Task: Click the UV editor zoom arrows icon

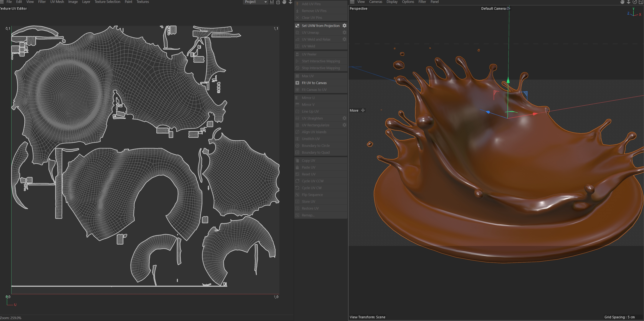Action: coord(291,2)
